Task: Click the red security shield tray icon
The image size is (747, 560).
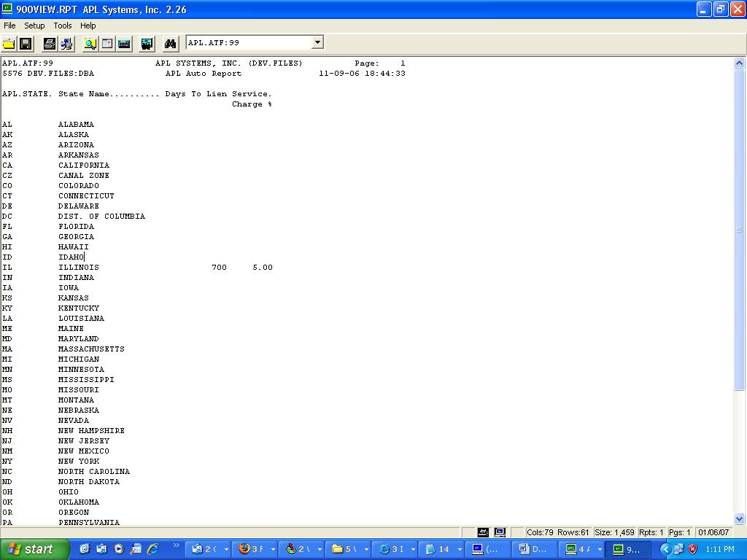Action: point(693,549)
